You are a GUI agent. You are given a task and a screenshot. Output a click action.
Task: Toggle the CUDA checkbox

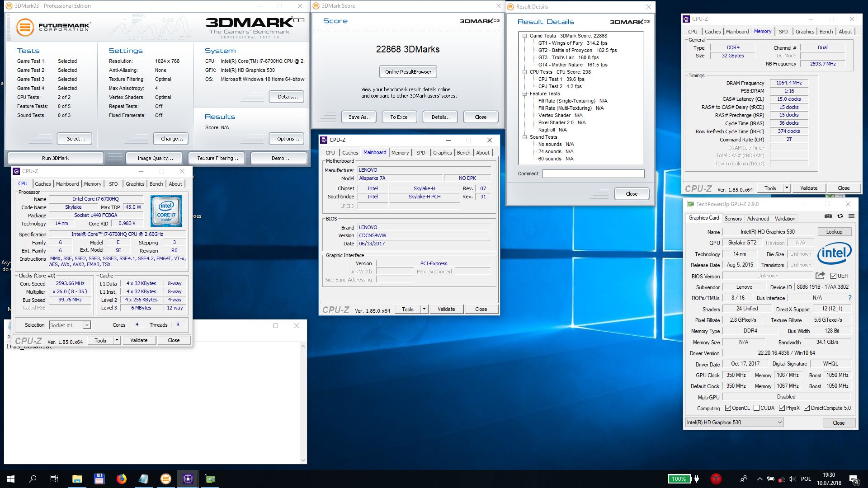coord(756,408)
